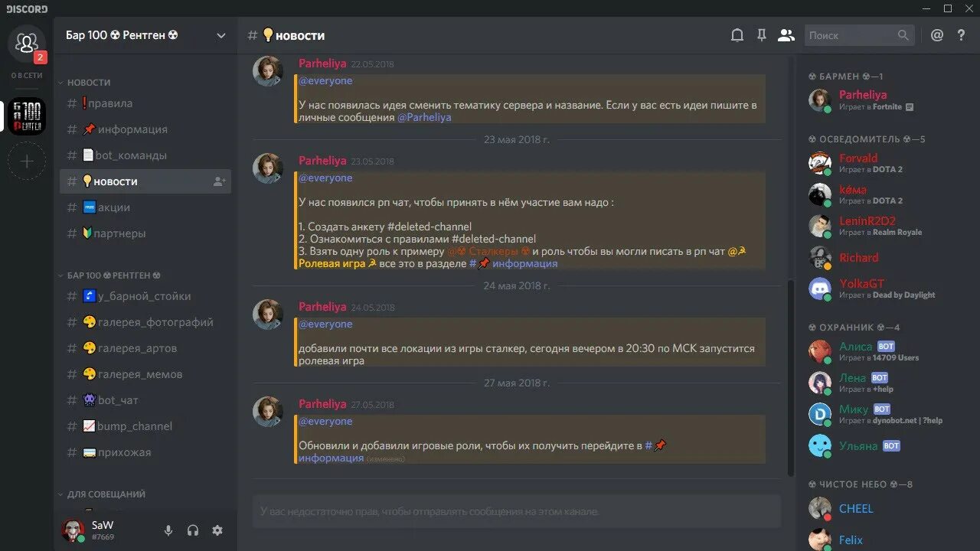Open friends home icon with badge

tap(27, 44)
